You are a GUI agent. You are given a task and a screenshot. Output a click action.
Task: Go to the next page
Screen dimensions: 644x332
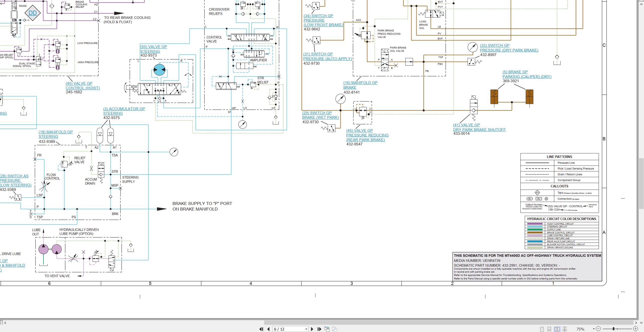tap(312, 329)
